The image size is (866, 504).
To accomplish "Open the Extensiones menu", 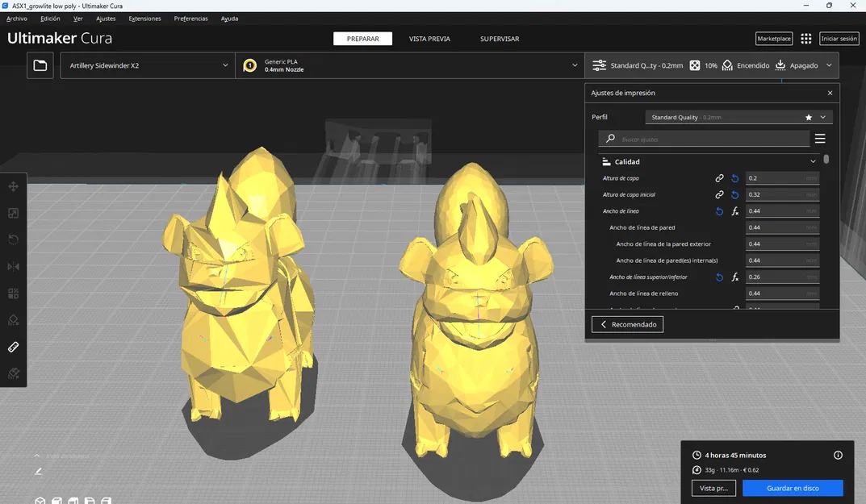I will 144,18.
